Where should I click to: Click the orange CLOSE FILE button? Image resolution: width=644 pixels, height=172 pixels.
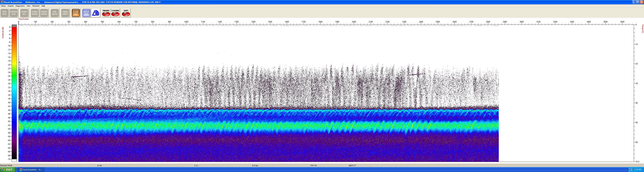76,13
